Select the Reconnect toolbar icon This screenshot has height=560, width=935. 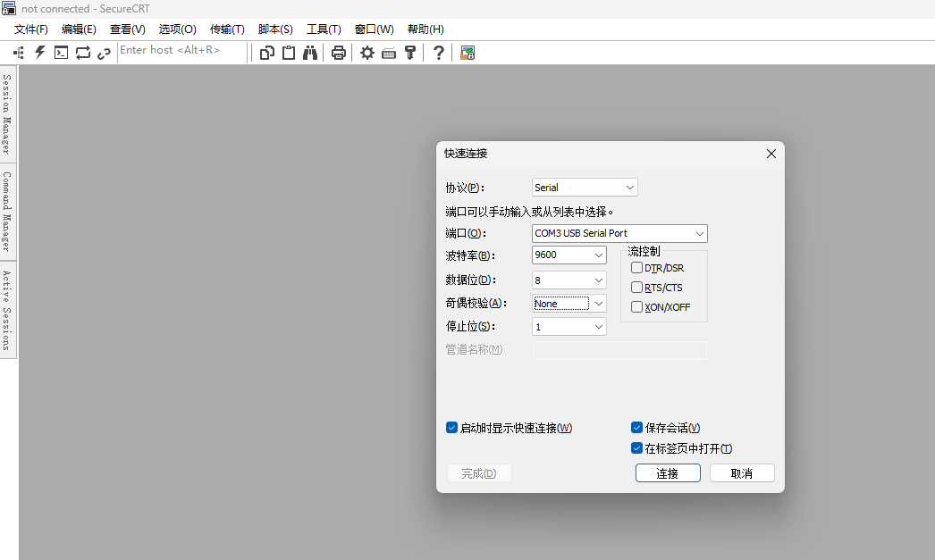pos(83,52)
